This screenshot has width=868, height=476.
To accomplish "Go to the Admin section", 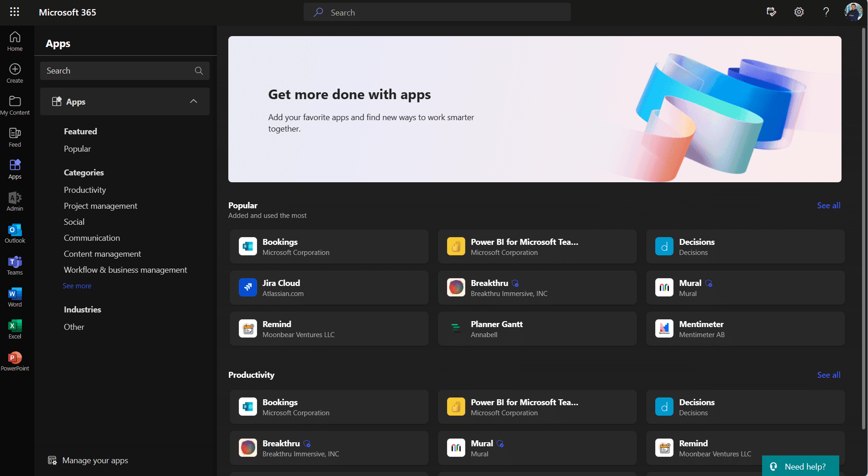I will [15, 201].
